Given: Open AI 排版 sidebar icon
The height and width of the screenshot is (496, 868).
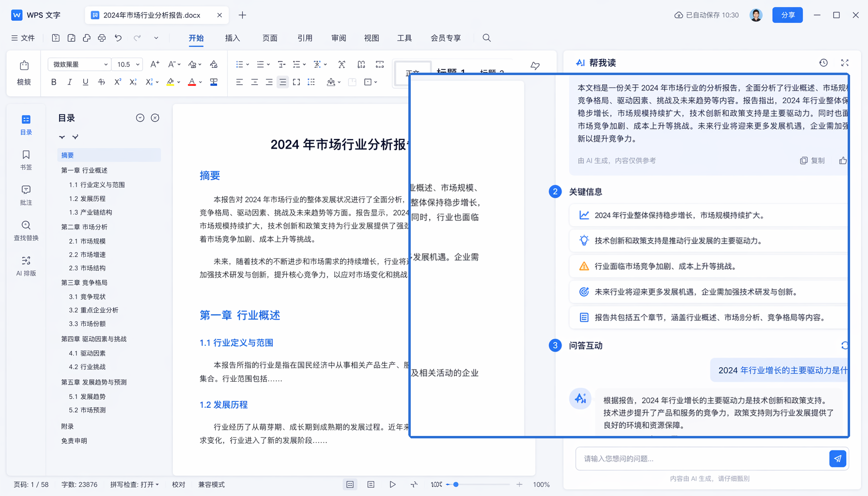Looking at the screenshot, I should 26,266.
